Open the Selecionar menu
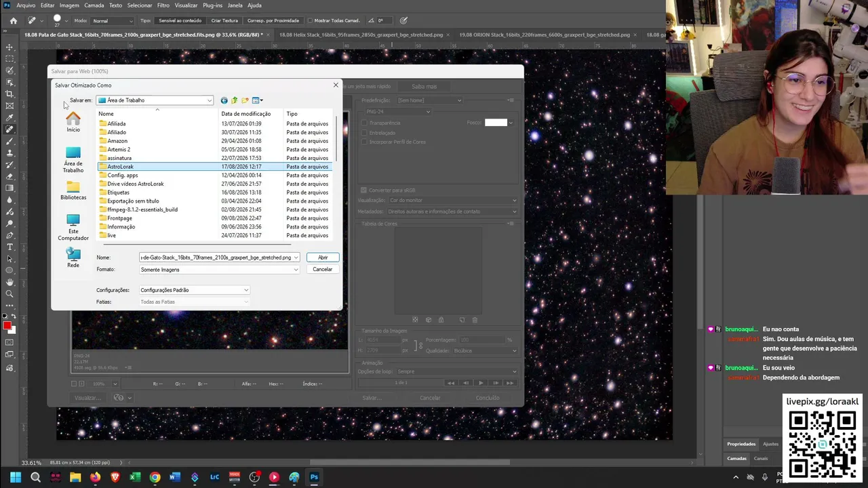The image size is (868, 488). [x=140, y=5]
